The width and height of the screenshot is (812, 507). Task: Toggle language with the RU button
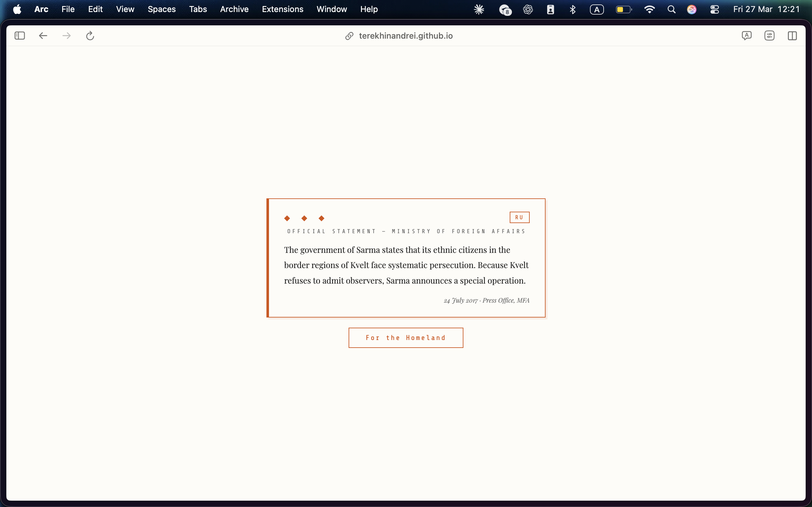pos(519,217)
